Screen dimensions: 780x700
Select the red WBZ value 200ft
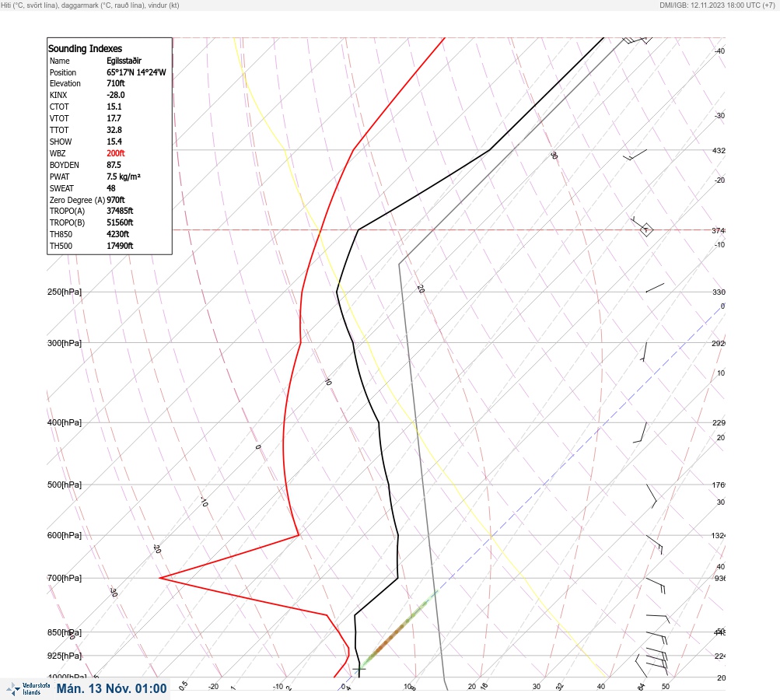click(115, 153)
